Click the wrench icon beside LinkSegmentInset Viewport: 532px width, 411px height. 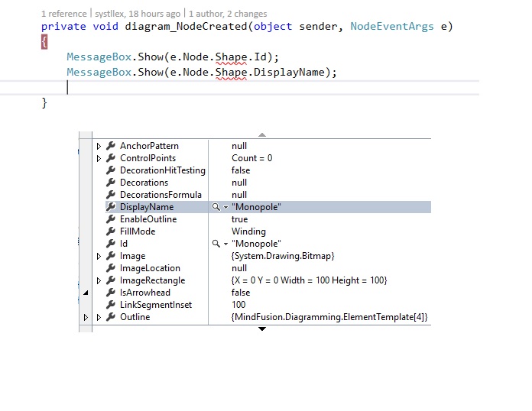click(111, 305)
